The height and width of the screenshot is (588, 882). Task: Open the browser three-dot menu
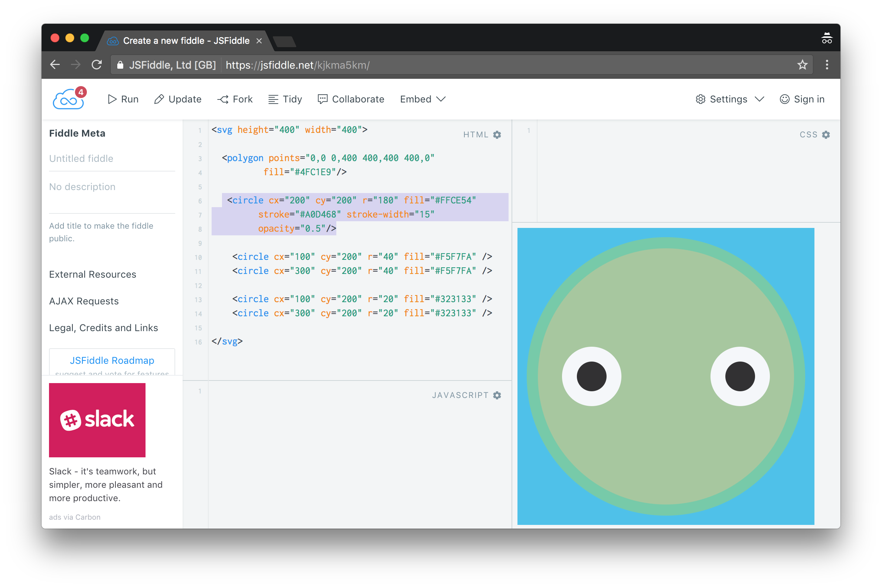pos(826,65)
